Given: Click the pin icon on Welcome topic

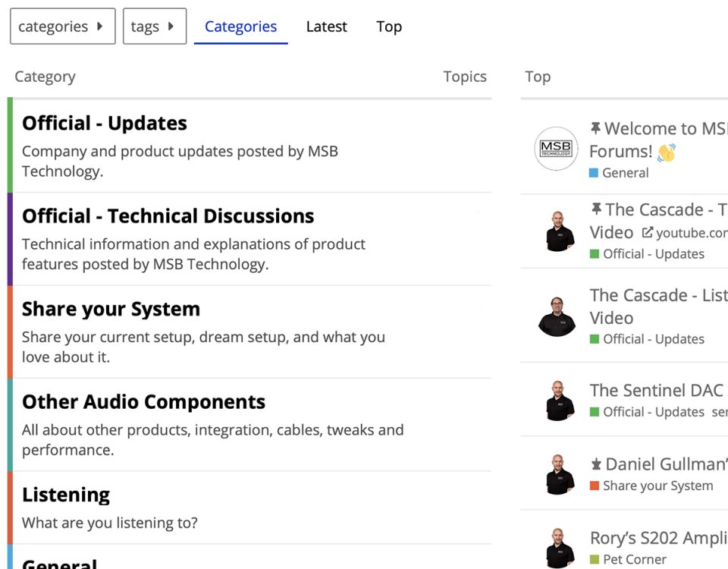Looking at the screenshot, I should (595, 127).
